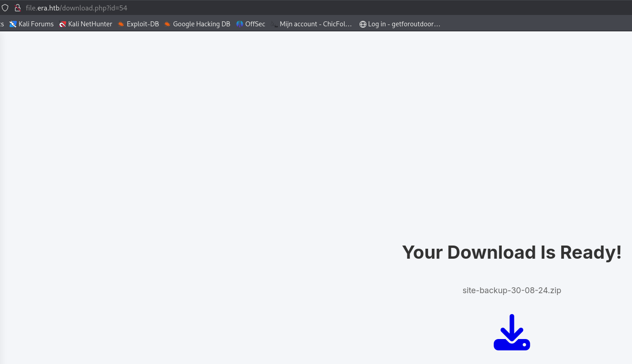The image size is (632, 364).
Task: Click the era.htb domain in the URL
Action: coord(49,8)
